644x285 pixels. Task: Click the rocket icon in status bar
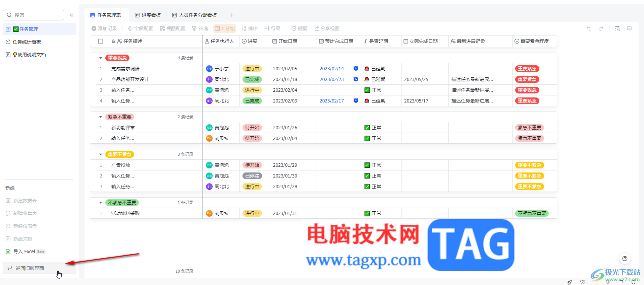click(x=570, y=282)
